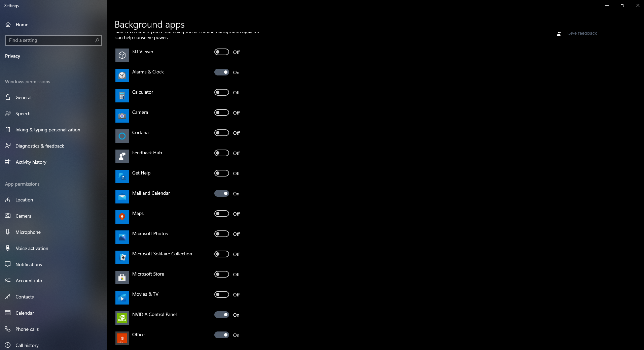Click the Phone calls icon in the sidebar
Screen dimensions: 644x350
[8, 329]
